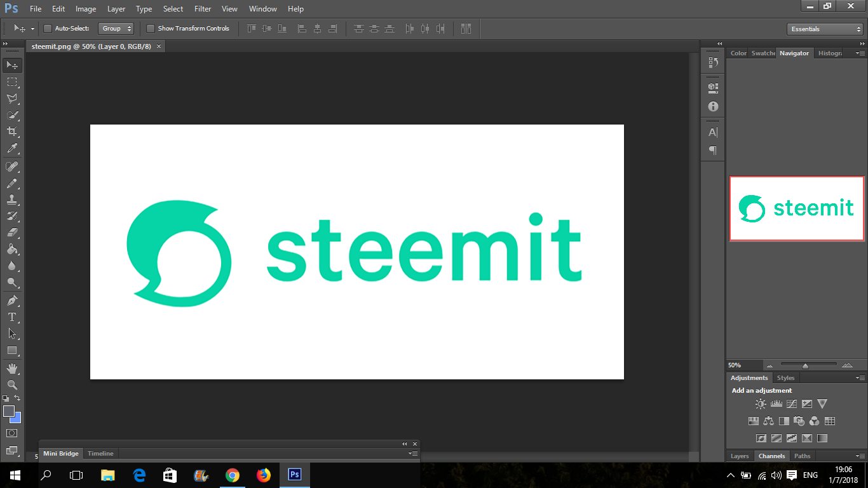Screen dimensions: 868x488
Task: Open the Move tool preset picker arrow
Action: click(32, 29)
